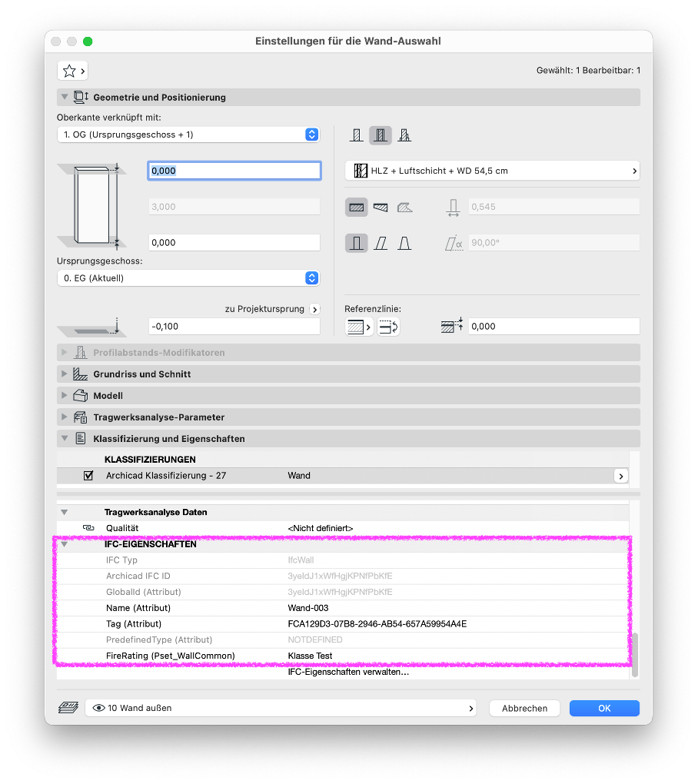698x784 pixels.
Task: Toggle visibility eye of layer 10 Wand außen
Action: [99, 707]
